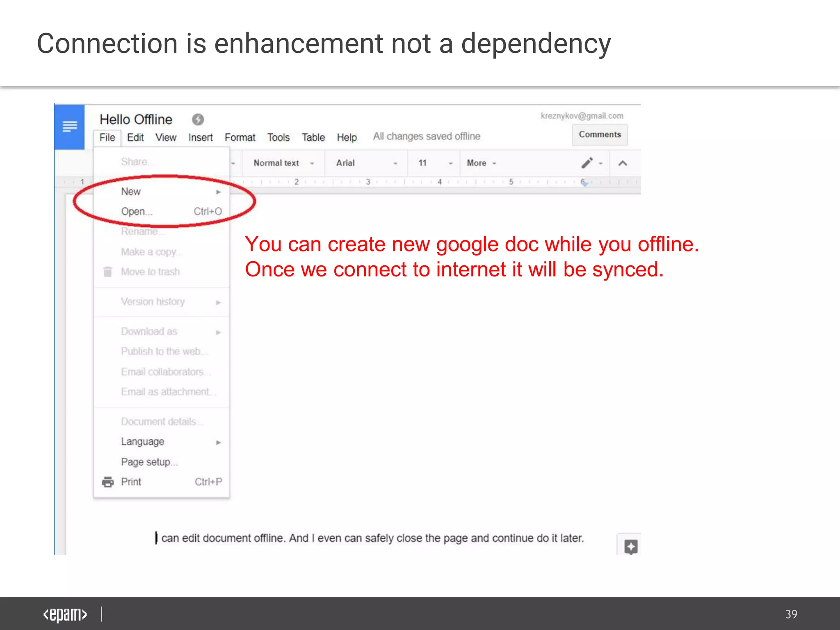Screen dimensions: 840x630
Task: Click the greyed Share... menu entry
Action: (162, 162)
